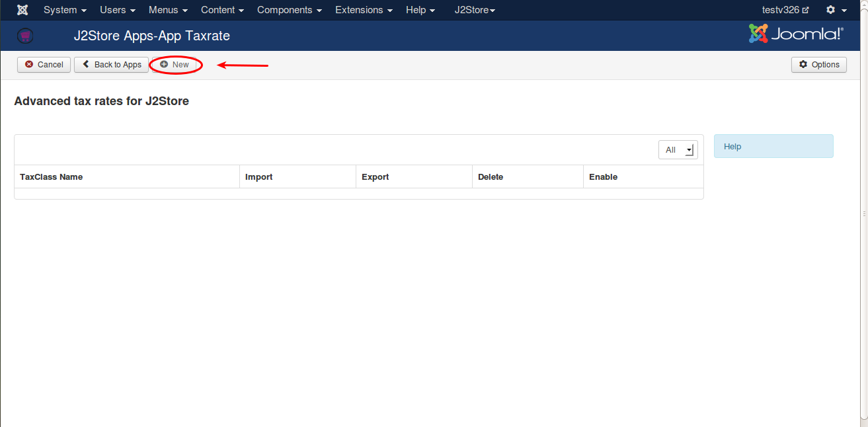The width and height of the screenshot is (868, 427).
Task: Click the Advanced tax rates heading
Action: [x=101, y=101]
